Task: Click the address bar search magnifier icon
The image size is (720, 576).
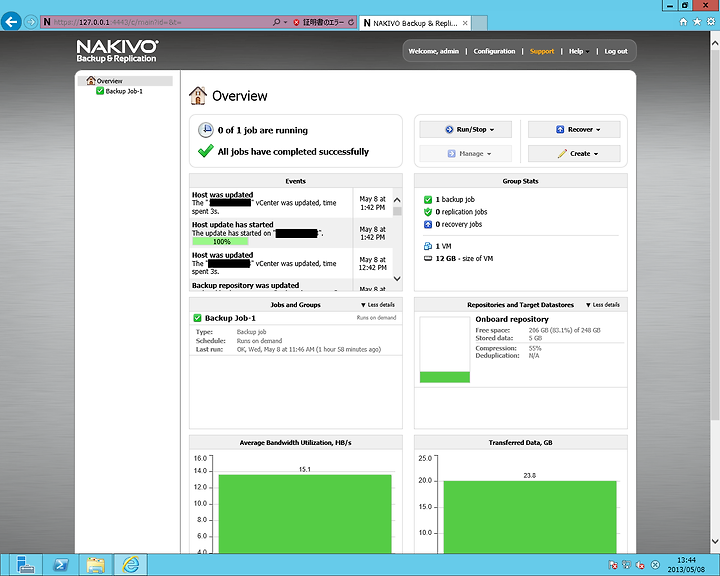Action: (x=276, y=22)
